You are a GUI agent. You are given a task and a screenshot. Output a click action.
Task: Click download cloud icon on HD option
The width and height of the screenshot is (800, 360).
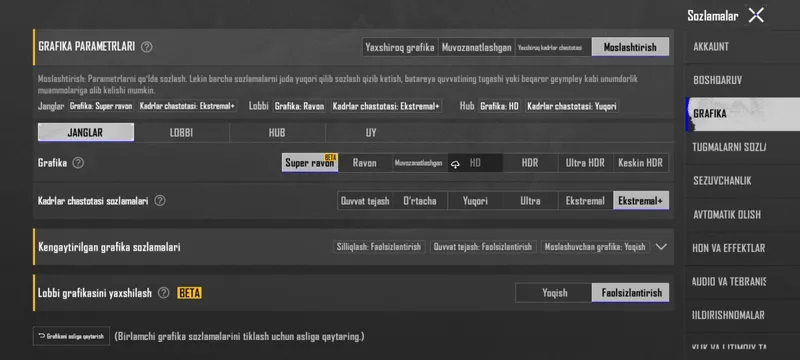[455, 164]
